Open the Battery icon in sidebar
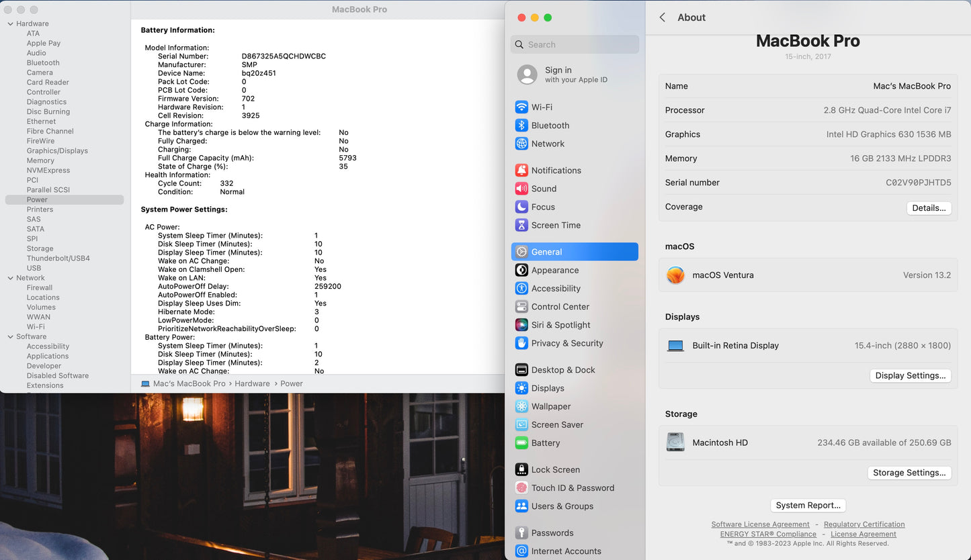Viewport: 971px width, 560px height. coord(521,443)
